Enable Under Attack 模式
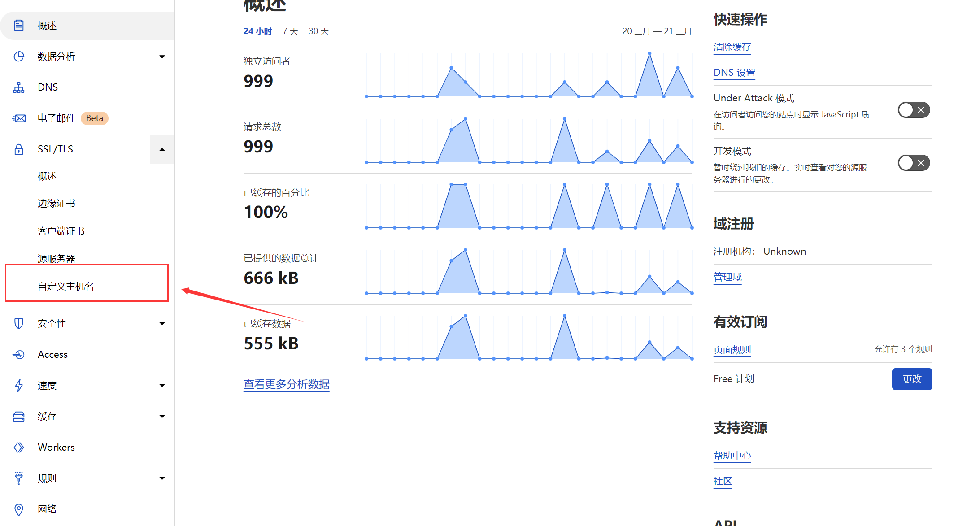Viewport: 980px width, 526px height. pos(914,110)
